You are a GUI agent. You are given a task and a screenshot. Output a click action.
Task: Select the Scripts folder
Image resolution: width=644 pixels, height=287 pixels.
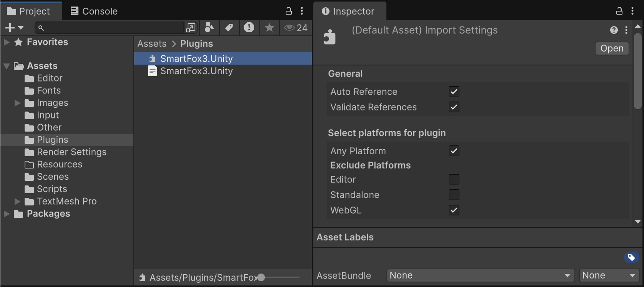pyautogui.click(x=46, y=189)
